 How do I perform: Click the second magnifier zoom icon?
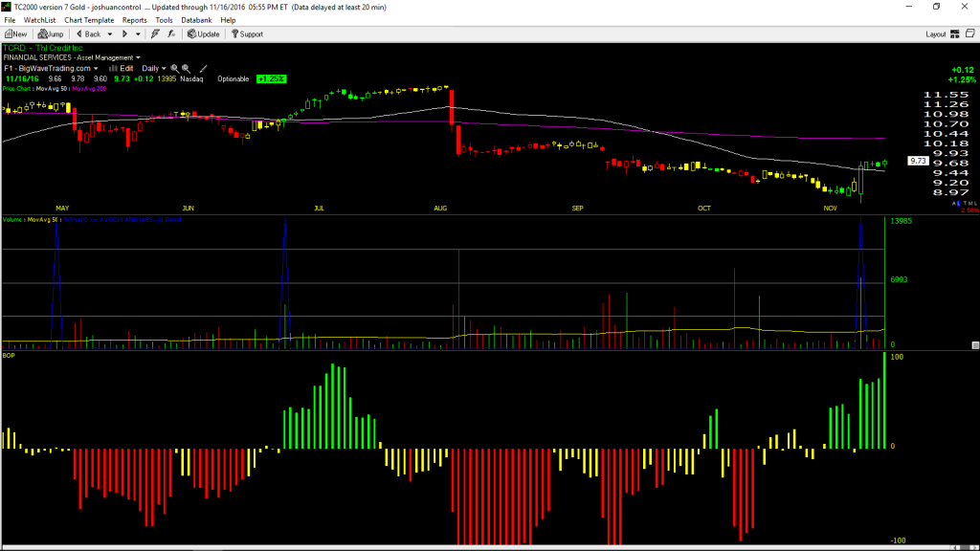[x=187, y=69]
